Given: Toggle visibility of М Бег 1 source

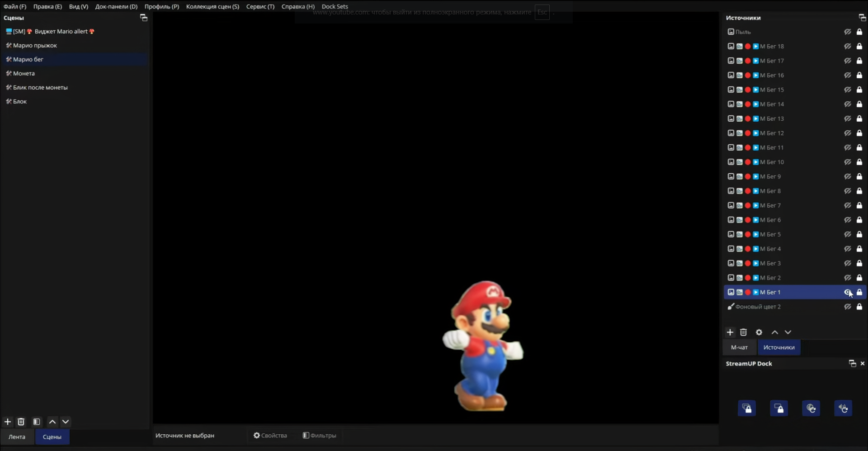Looking at the screenshot, I should 848,292.
